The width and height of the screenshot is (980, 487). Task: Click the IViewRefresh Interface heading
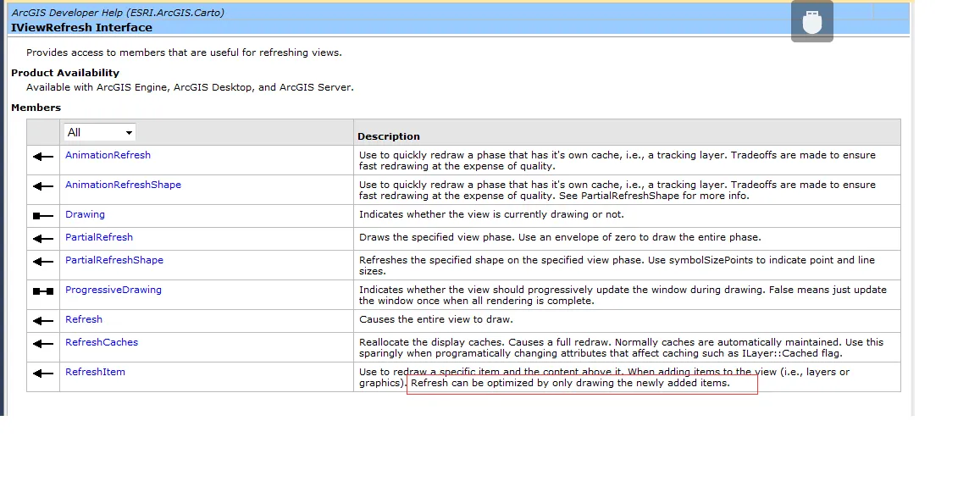tap(81, 27)
